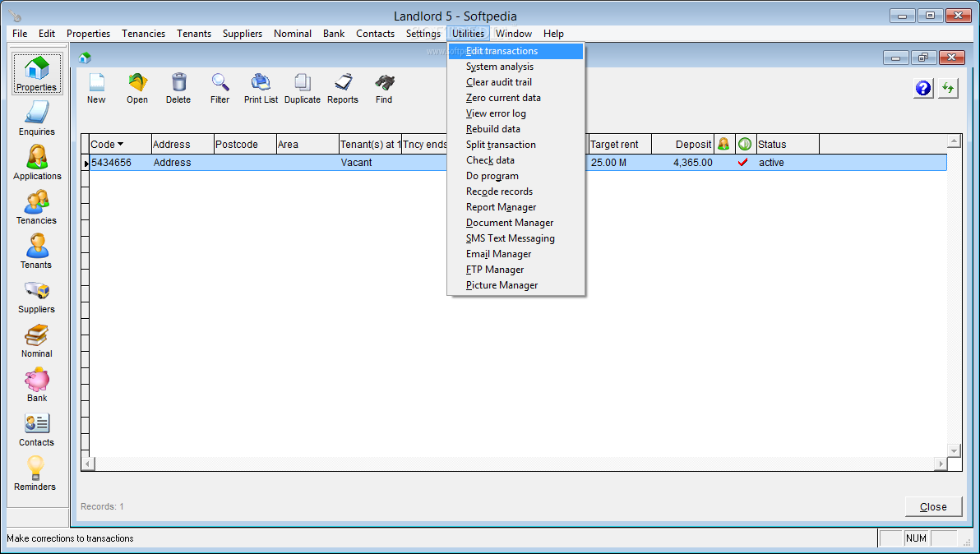The image size is (980, 554).
Task: Choose Recode records menu entry
Action: (x=515, y=192)
